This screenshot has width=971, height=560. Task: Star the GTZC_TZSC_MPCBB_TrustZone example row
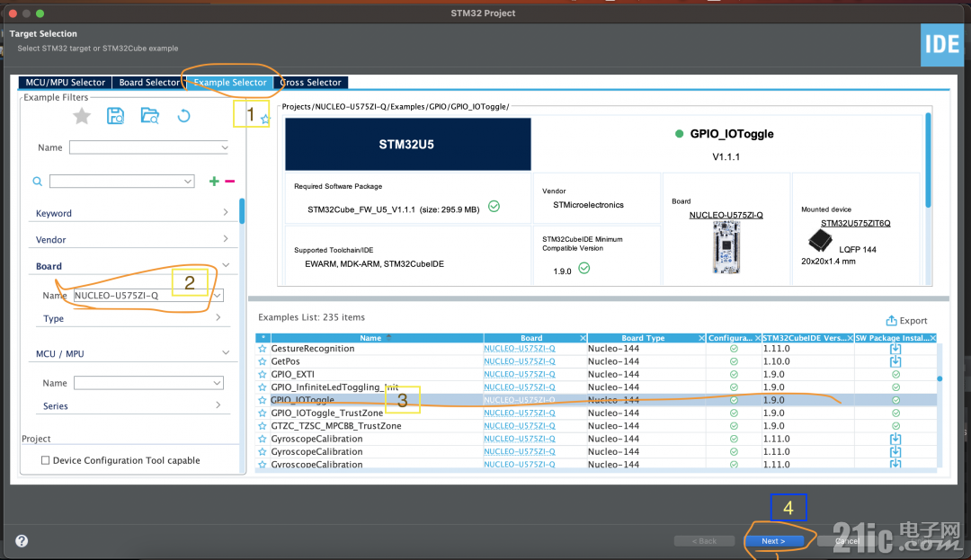point(262,426)
